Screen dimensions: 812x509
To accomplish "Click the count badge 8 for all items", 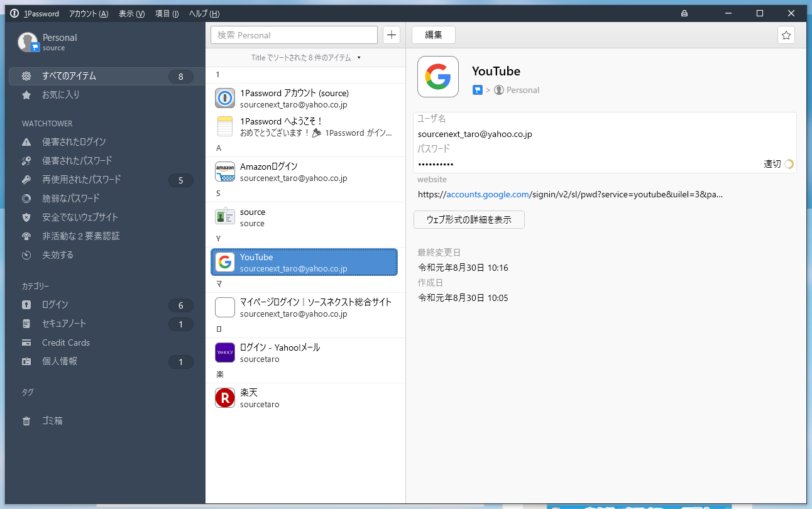I will [181, 77].
